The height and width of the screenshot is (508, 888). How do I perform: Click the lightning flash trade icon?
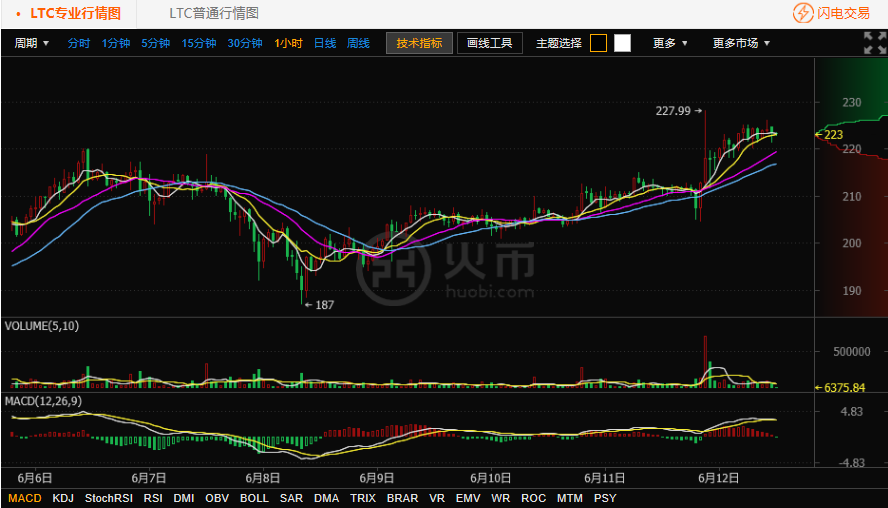click(803, 13)
